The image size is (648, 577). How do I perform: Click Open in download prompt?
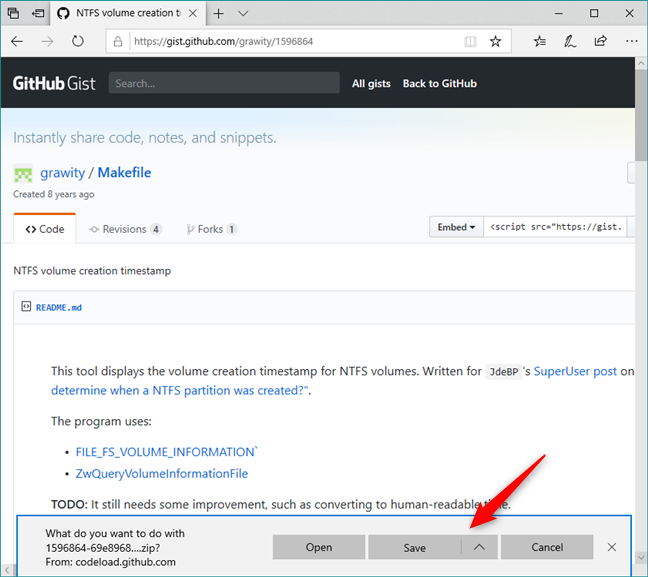point(319,547)
